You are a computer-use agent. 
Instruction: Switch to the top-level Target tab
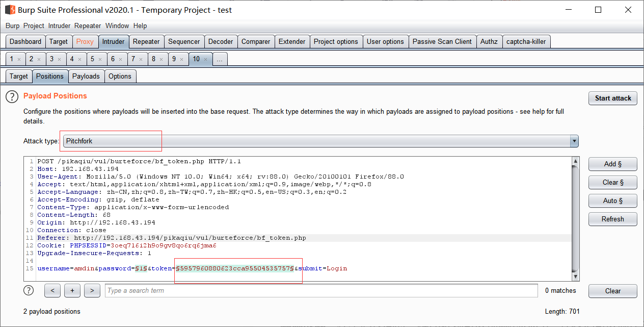pos(59,42)
